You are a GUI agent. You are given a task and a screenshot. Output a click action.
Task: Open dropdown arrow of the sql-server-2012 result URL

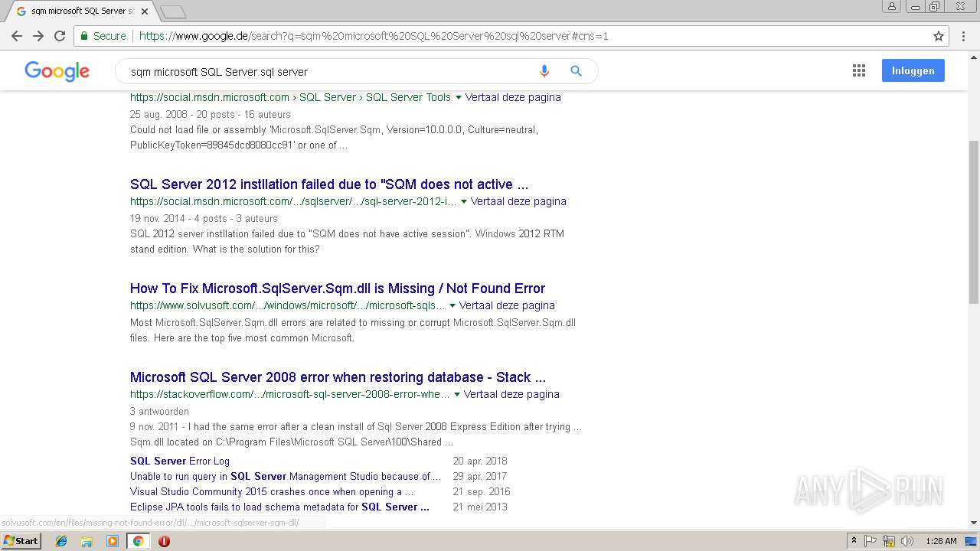click(x=464, y=201)
